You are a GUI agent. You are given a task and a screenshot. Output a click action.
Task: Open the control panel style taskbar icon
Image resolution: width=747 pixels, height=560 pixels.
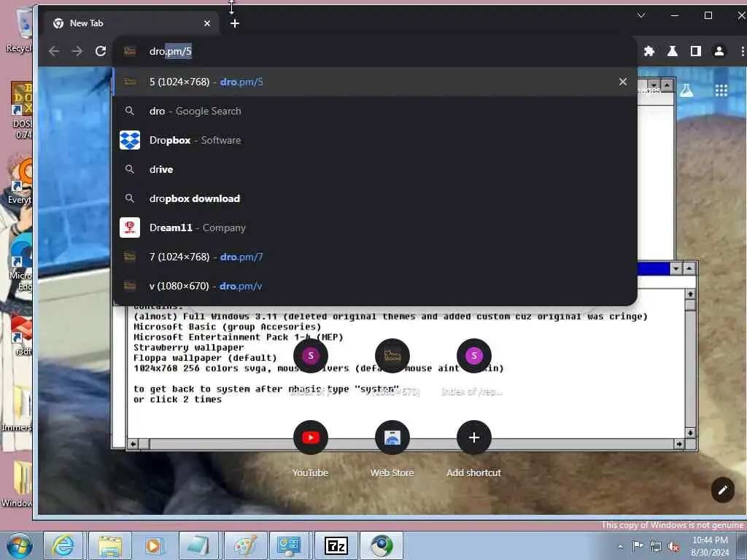point(290,545)
